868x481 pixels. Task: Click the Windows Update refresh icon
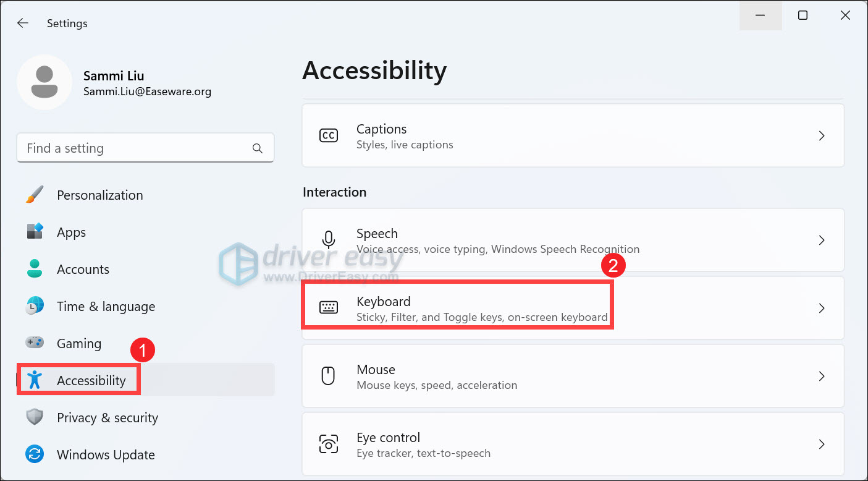[35, 454]
